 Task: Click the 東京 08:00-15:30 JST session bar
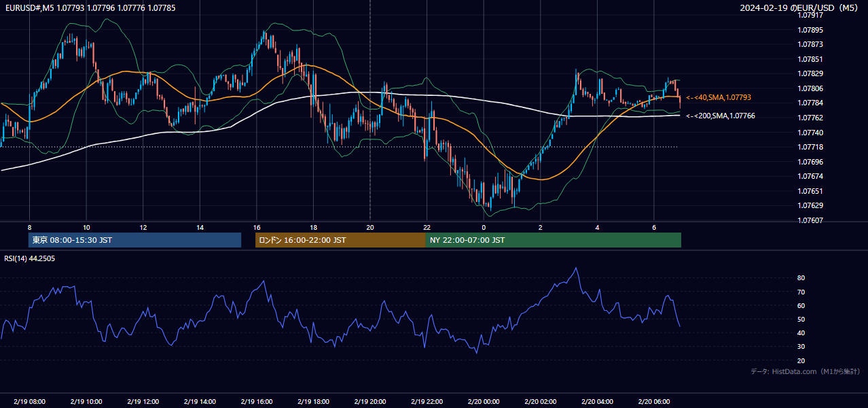click(x=134, y=240)
